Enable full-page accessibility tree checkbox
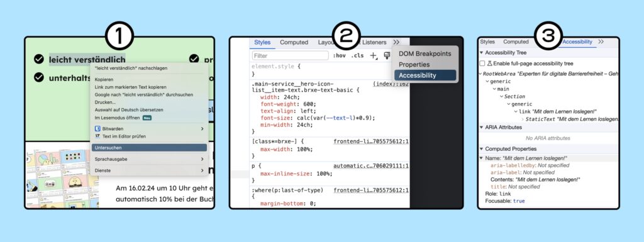The width and height of the screenshot is (644, 242). (x=482, y=63)
